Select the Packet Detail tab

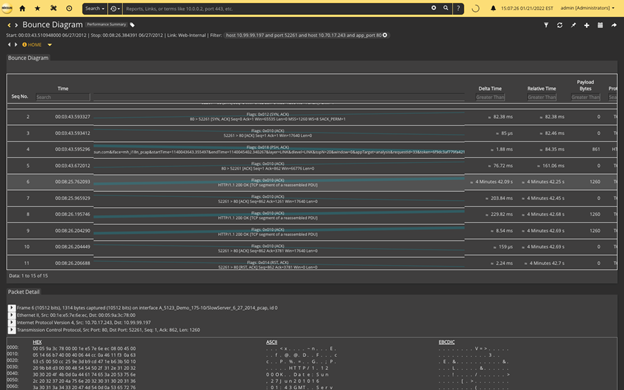pos(23,292)
